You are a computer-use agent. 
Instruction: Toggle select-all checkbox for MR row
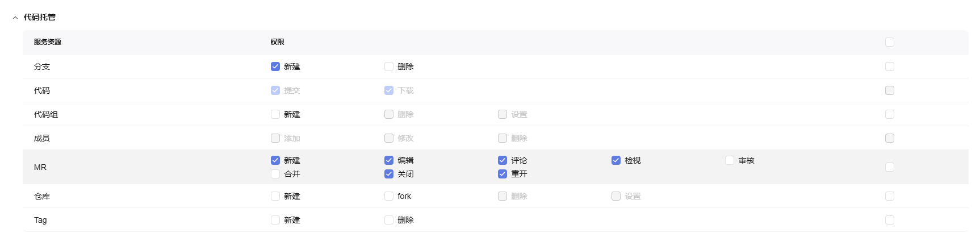pos(890,167)
